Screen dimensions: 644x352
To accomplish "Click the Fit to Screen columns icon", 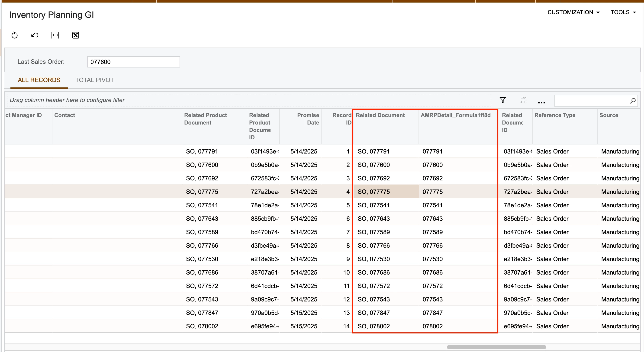I will click(x=55, y=35).
